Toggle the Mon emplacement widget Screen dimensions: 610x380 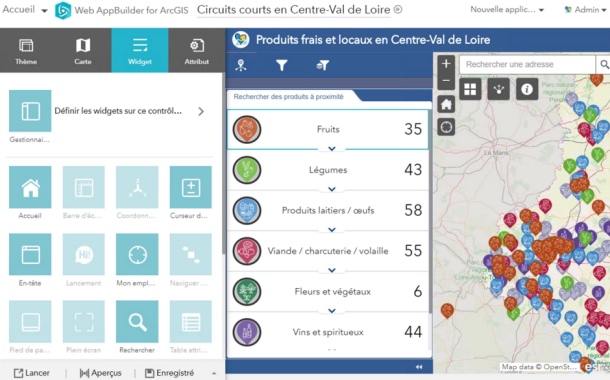(137, 254)
